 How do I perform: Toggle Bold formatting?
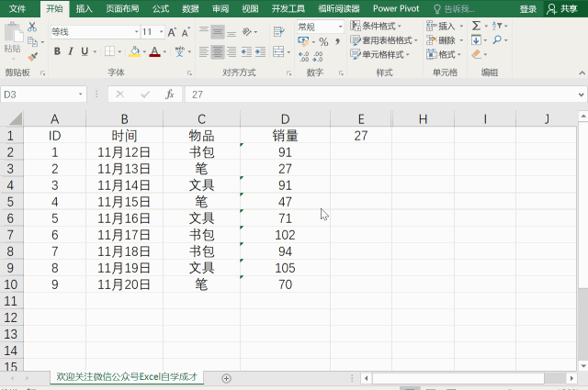(x=57, y=51)
